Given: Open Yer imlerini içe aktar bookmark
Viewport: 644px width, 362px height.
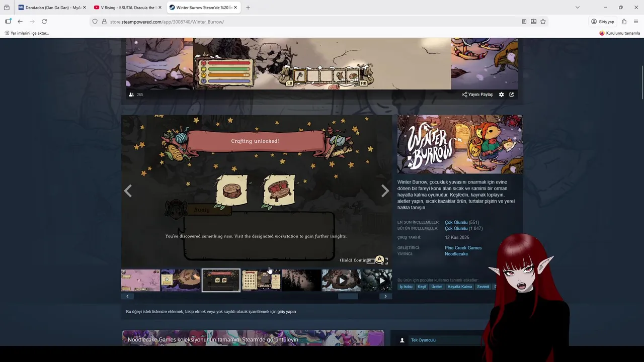Looking at the screenshot, I should pos(27,33).
